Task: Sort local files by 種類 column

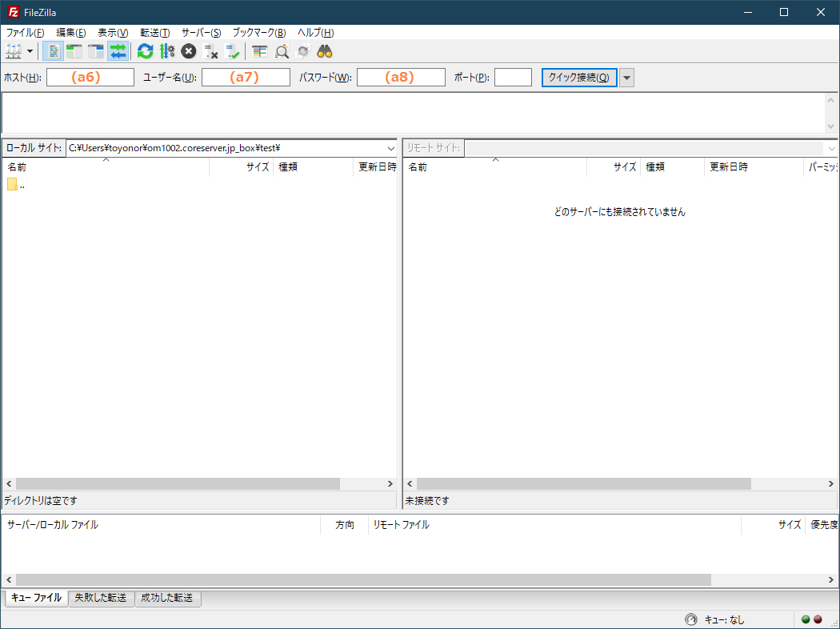Action: [x=314, y=167]
